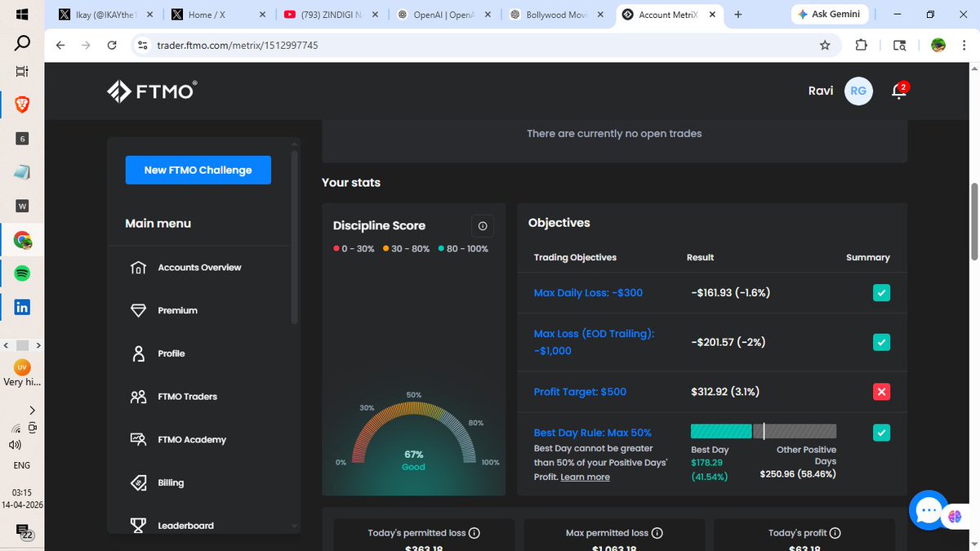Viewport: 980px width, 551px height.
Task: Open Task View on the taskbar
Action: click(22, 72)
